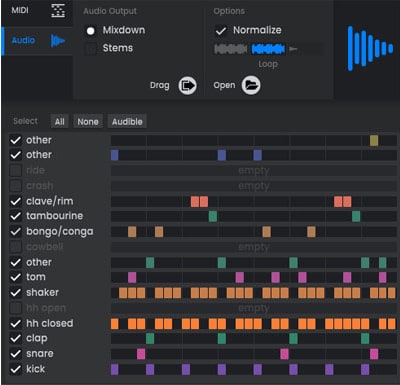Toggle the tambourine track checkbox
The width and height of the screenshot is (400, 385).
click(15, 216)
